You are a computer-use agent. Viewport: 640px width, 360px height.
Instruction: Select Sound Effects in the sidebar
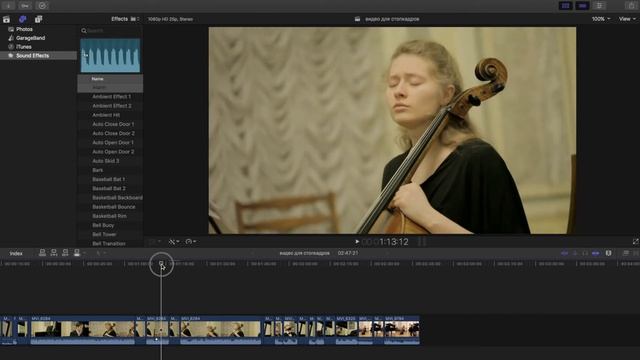pos(38,56)
